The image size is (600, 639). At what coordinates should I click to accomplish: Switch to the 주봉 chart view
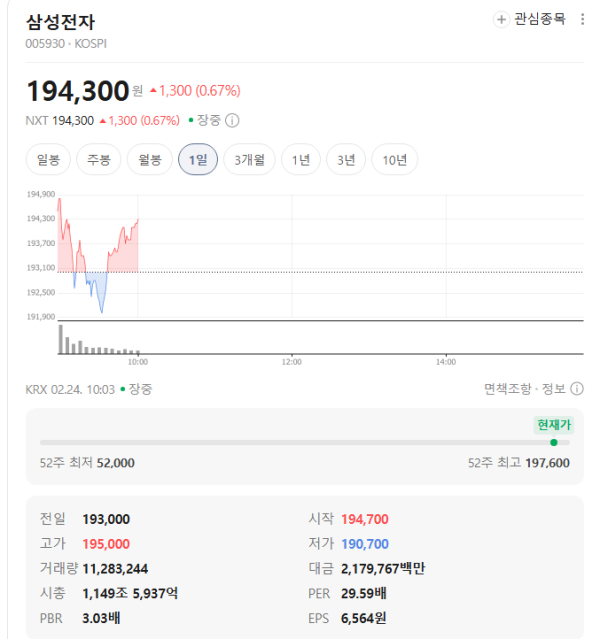[98, 159]
